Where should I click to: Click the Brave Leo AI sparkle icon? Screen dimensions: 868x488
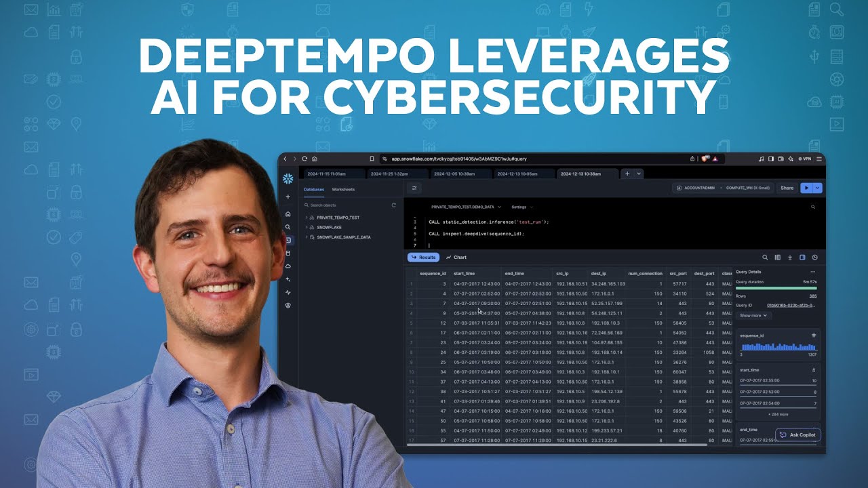point(791,159)
